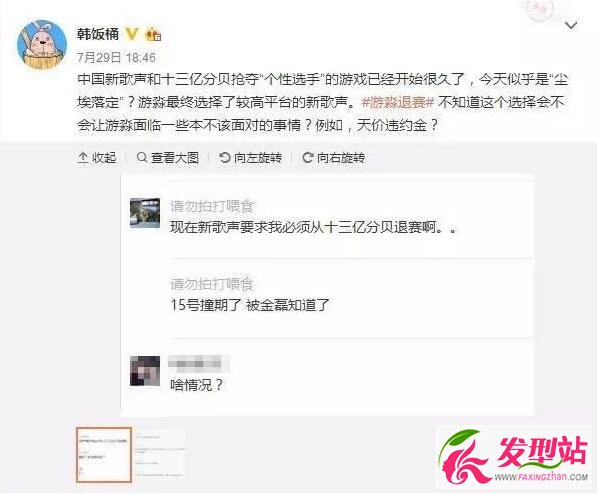Click the rotate-right arrow icon
This screenshot has height=494, width=597.
point(308,157)
